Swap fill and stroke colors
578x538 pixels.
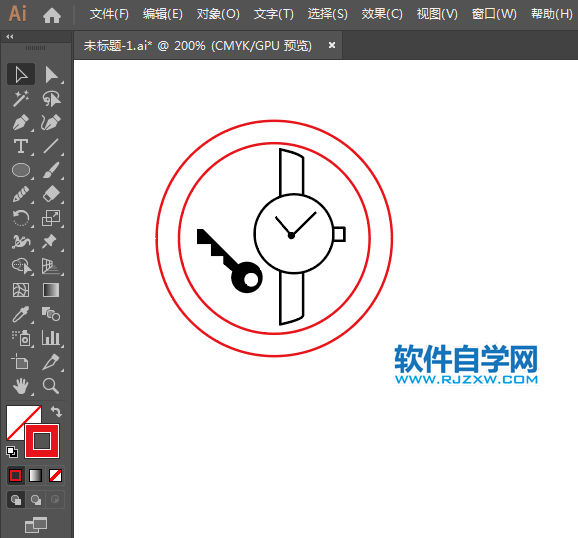click(x=56, y=411)
